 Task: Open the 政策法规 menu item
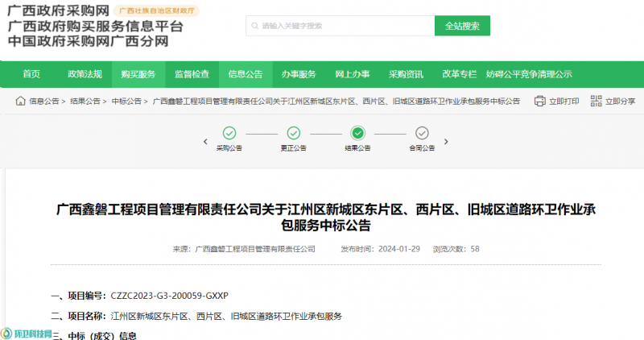point(85,74)
